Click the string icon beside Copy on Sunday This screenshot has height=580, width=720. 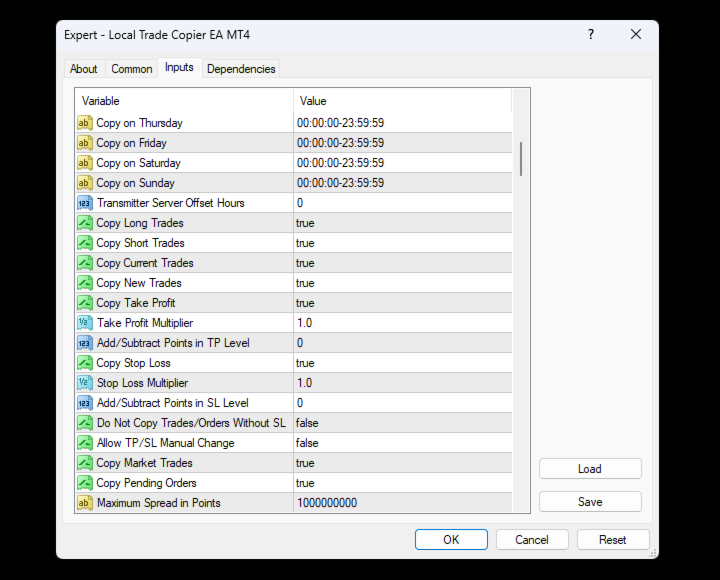[85, 183]
